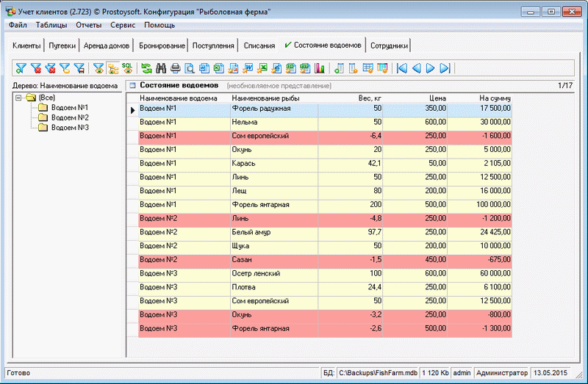Refresh data with green arrows icon
The image size is (588, 384).
[x=147, y=68]
